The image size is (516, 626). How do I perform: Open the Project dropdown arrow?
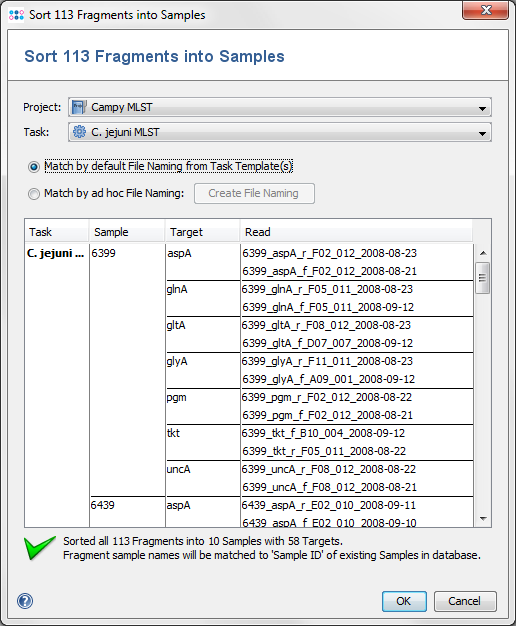482,108
